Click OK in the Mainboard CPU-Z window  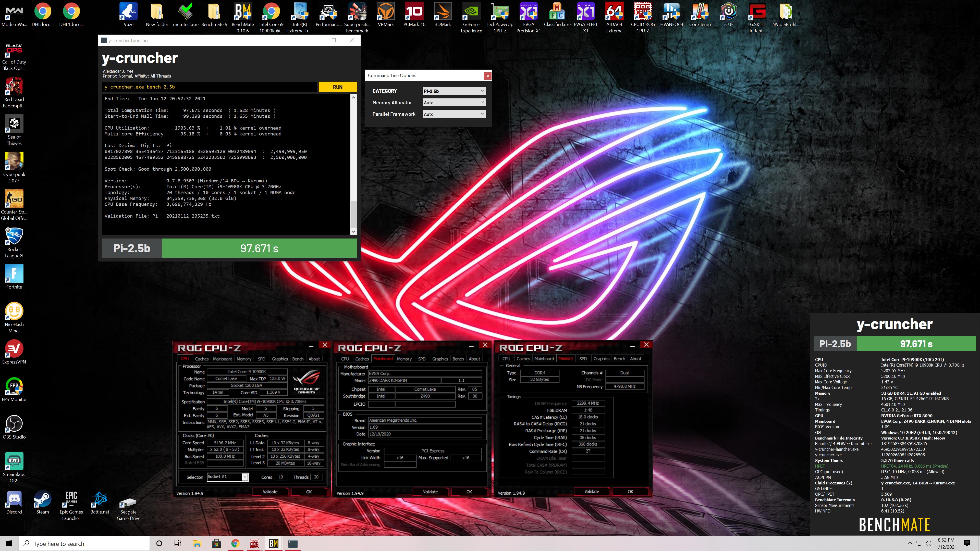point(469,492)
